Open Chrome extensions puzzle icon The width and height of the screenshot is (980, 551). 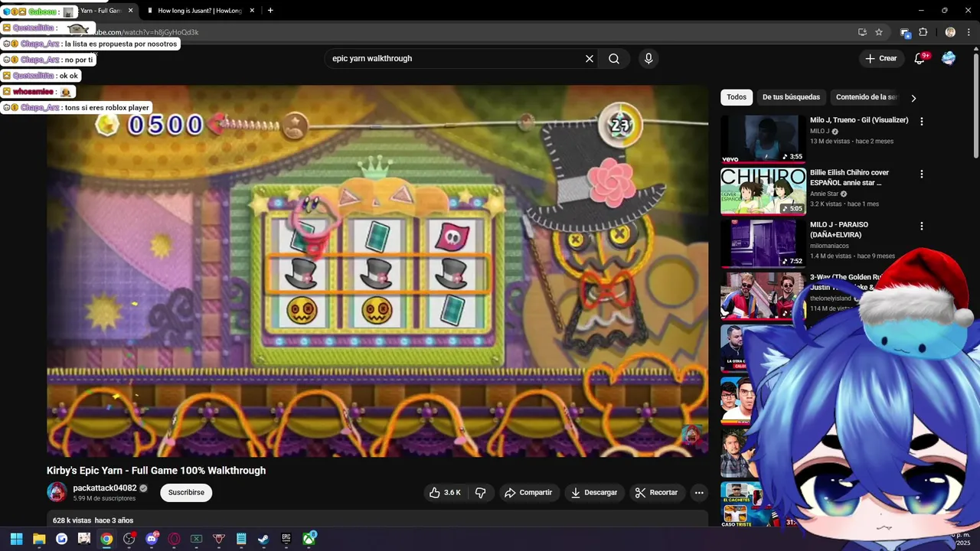[923, 32]
